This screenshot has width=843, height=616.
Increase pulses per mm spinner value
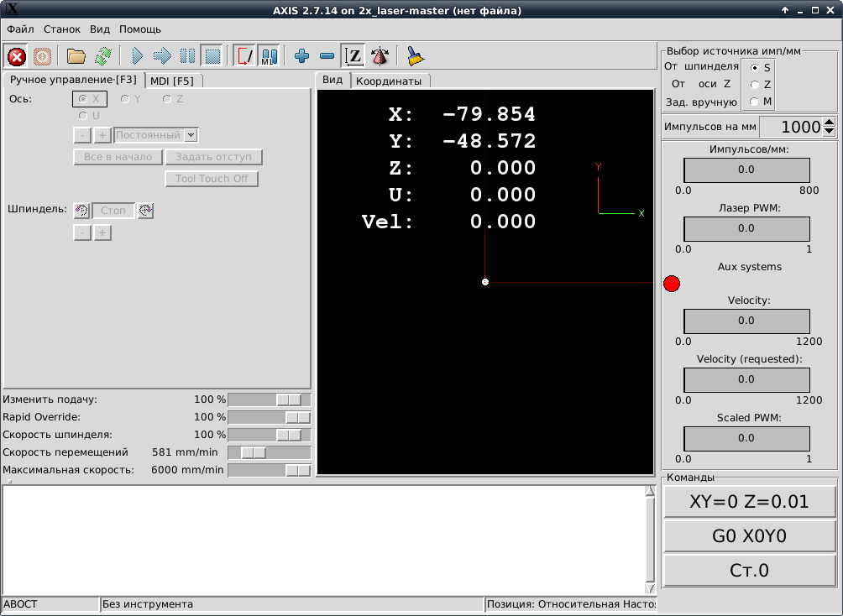coord(830,123)
